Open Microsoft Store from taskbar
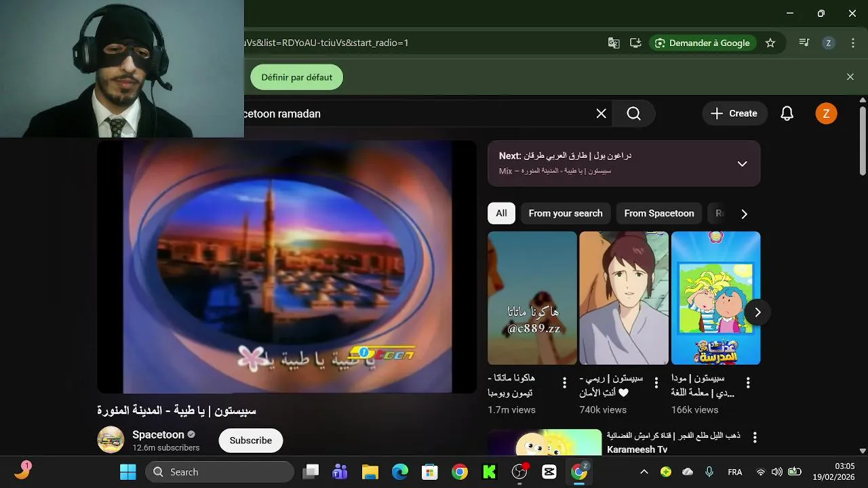The height and width of the screenshot is (488, 868). coord(430,472)
